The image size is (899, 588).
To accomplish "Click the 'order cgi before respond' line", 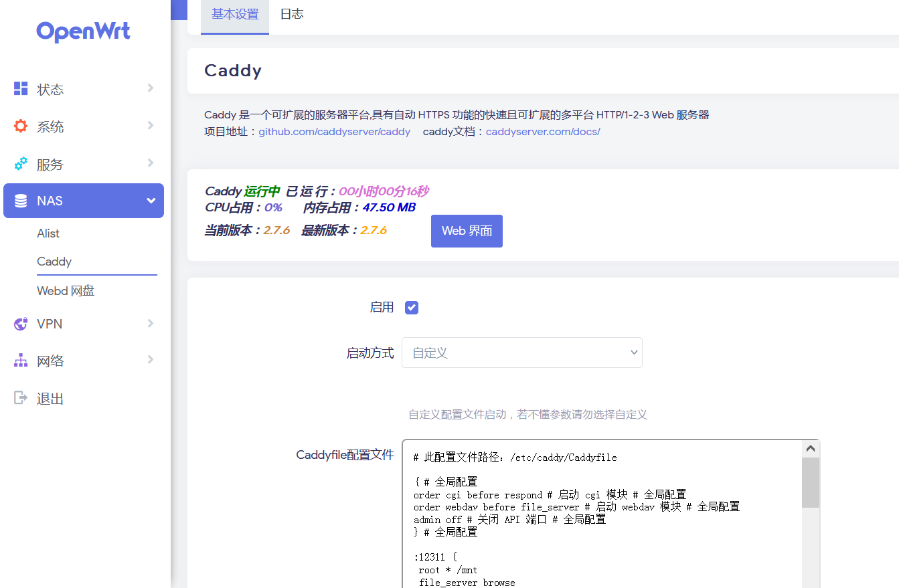I will [550, 495].
